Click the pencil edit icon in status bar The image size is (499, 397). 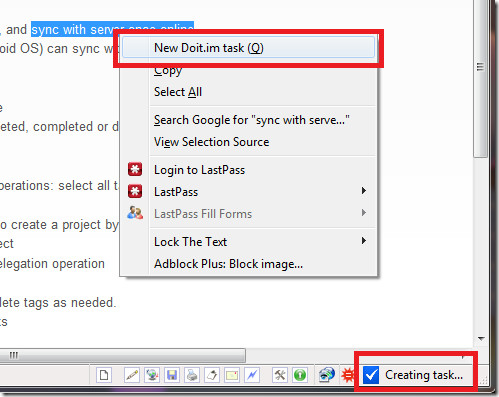click(x=132, y=375)
